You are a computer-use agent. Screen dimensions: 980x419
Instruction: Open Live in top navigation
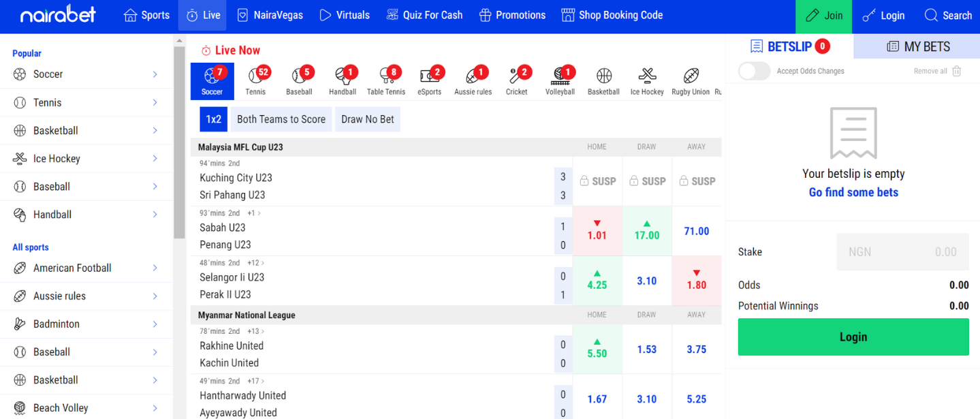pyautogui.click(x=202, y=15)
